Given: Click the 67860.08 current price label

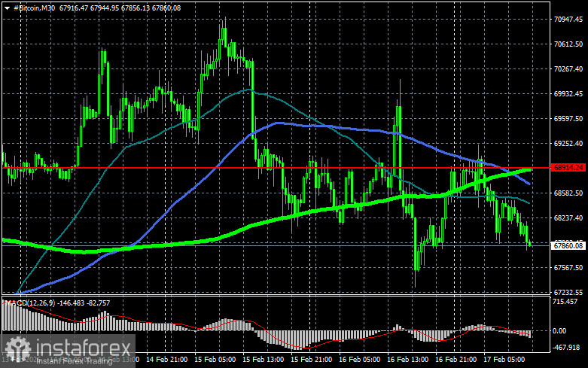Looking at the screenshot, I should 568,245.
